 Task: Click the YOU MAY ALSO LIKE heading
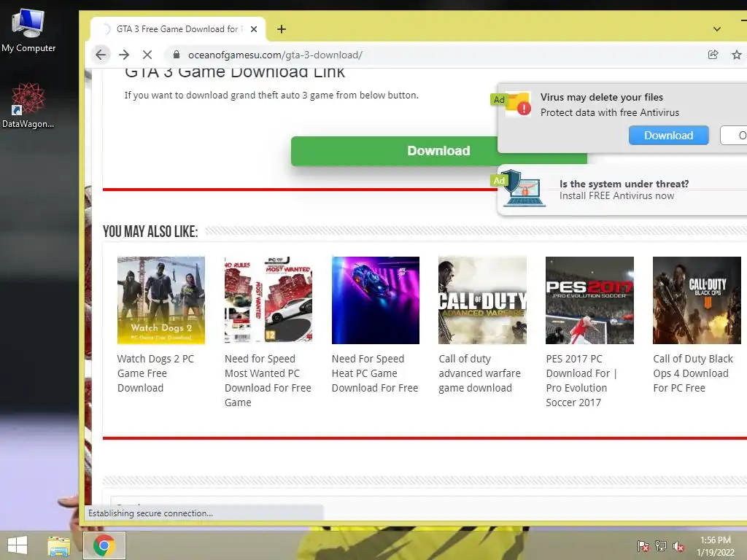pos(150,231)
